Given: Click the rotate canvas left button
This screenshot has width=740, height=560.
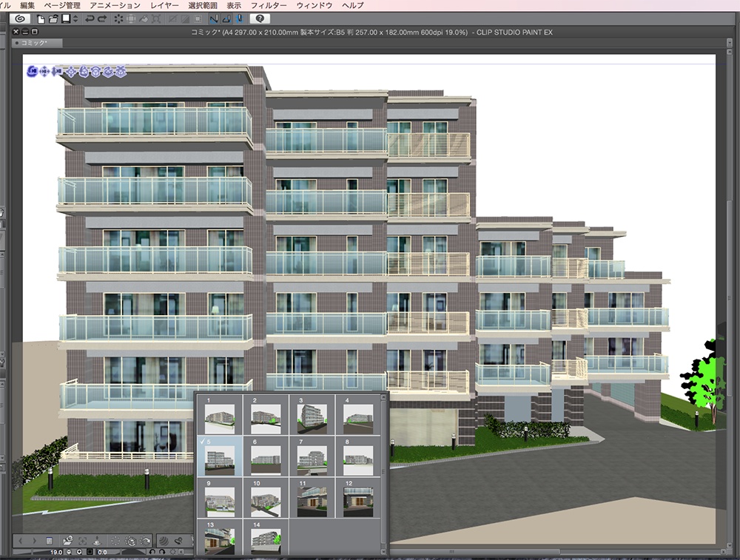Looking at the screenshot, I should click(x=152, y=552).
